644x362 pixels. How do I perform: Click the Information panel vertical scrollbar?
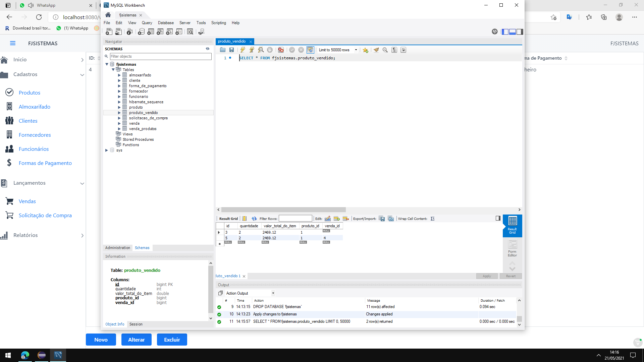point(211,290)
